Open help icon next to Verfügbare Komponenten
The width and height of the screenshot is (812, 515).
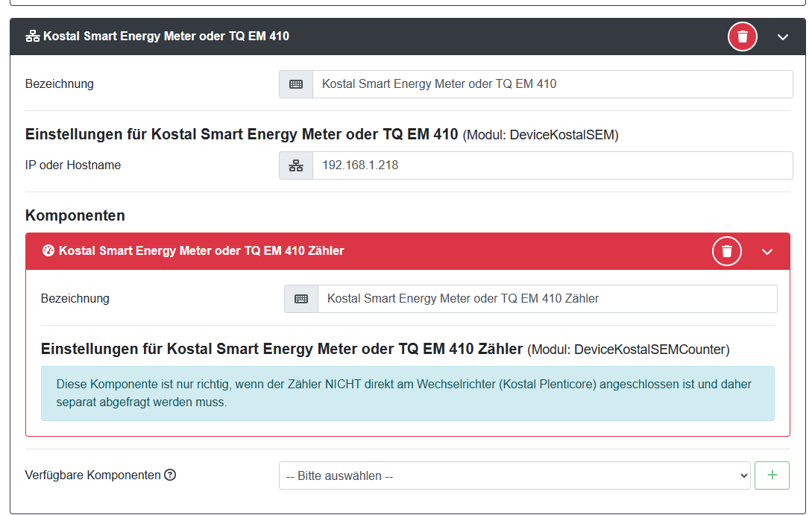[x=170, y=475]
